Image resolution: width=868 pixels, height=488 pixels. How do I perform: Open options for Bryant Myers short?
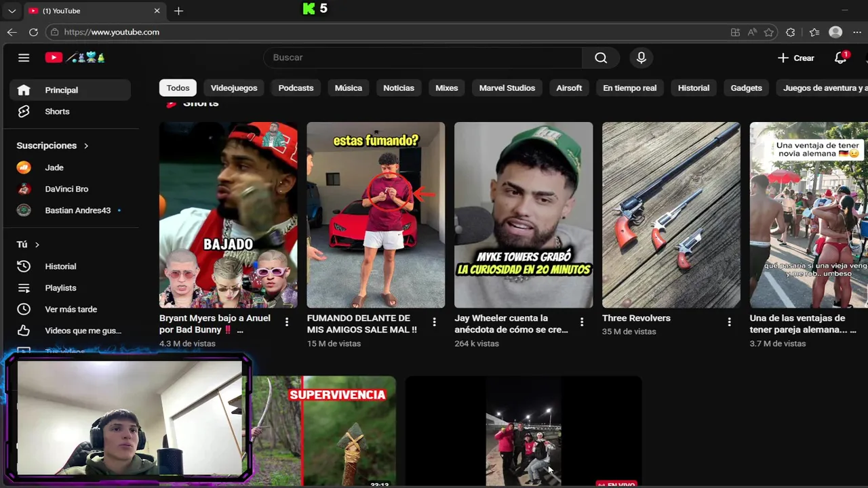tap(287, 322)
